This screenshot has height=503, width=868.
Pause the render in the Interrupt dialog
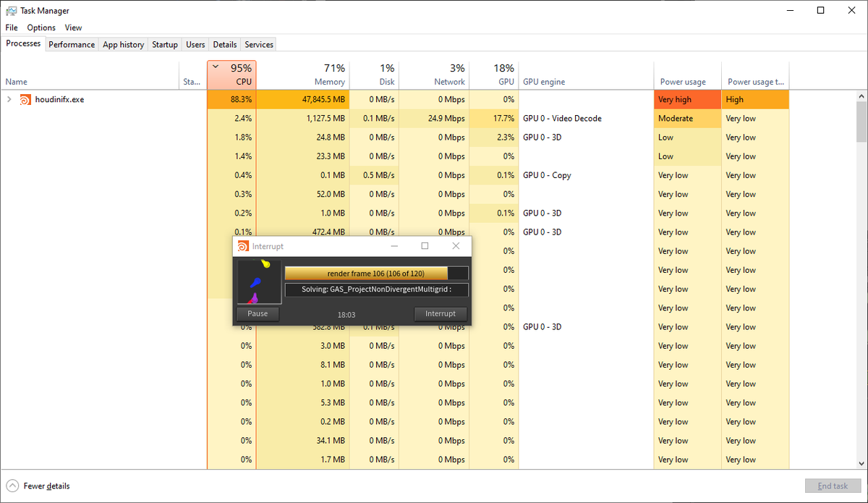(258, 313)
